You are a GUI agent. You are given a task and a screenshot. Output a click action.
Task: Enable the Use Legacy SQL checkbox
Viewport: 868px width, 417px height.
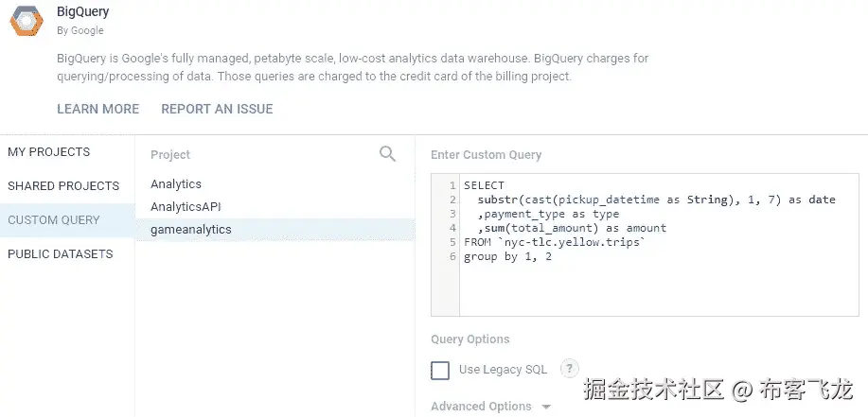440,371
